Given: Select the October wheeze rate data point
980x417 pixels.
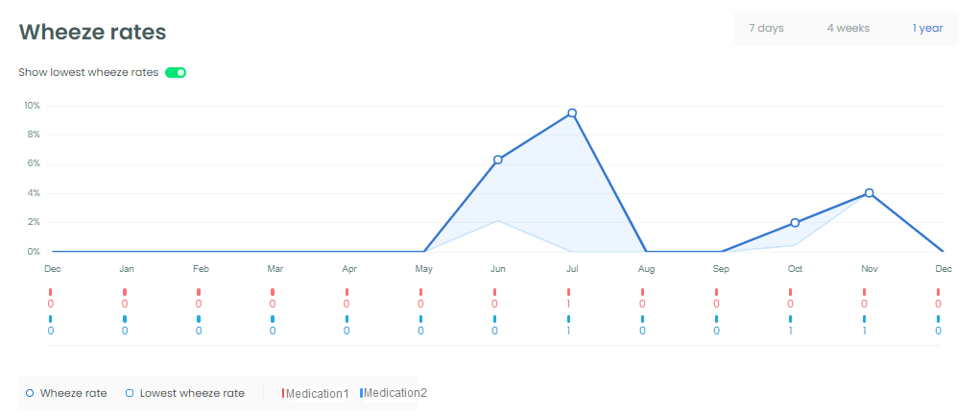Looking at the screenshot, I should click(x=795, y=223).
